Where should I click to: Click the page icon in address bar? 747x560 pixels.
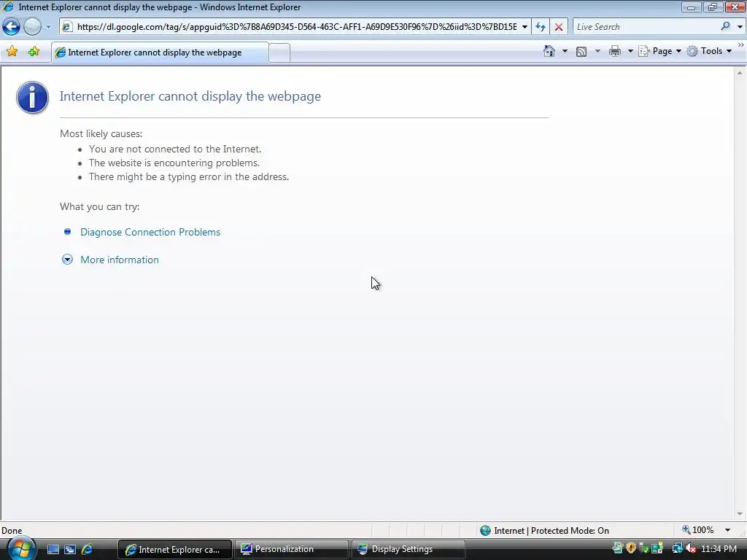pyautogui.click(x=68, y=27)
